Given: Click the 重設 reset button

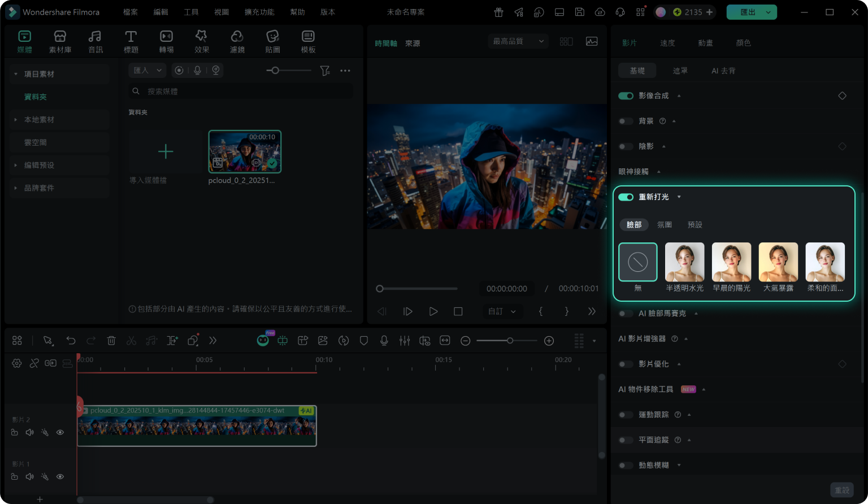Looking at the screenshot, I should 842,490.
